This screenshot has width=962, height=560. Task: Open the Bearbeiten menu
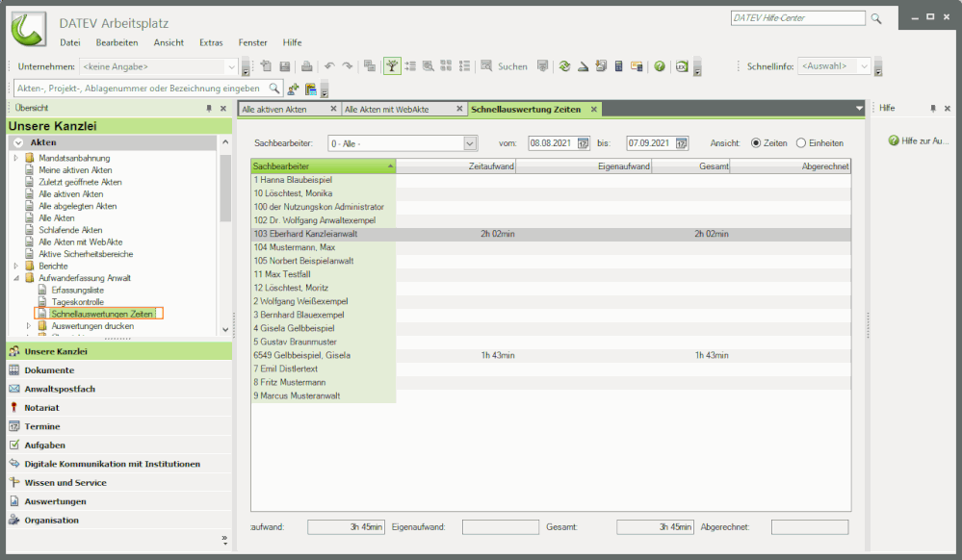pos(117,42)
